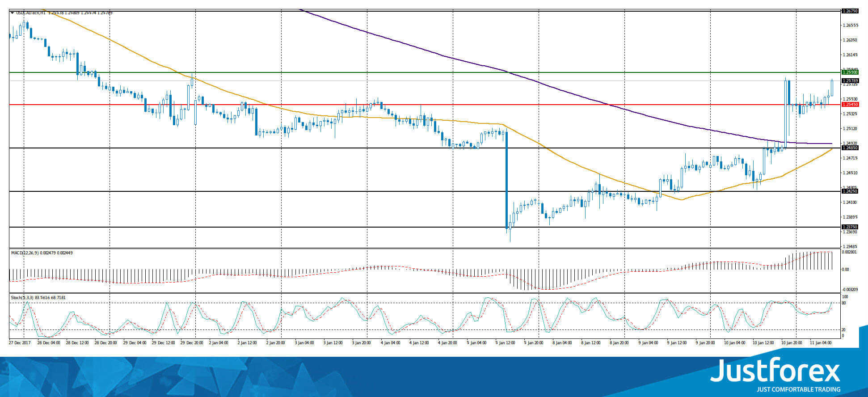Click the Stoch(5,3,3) indicator label
Viewport: 868px width, 397px height.
coord(23,298)
